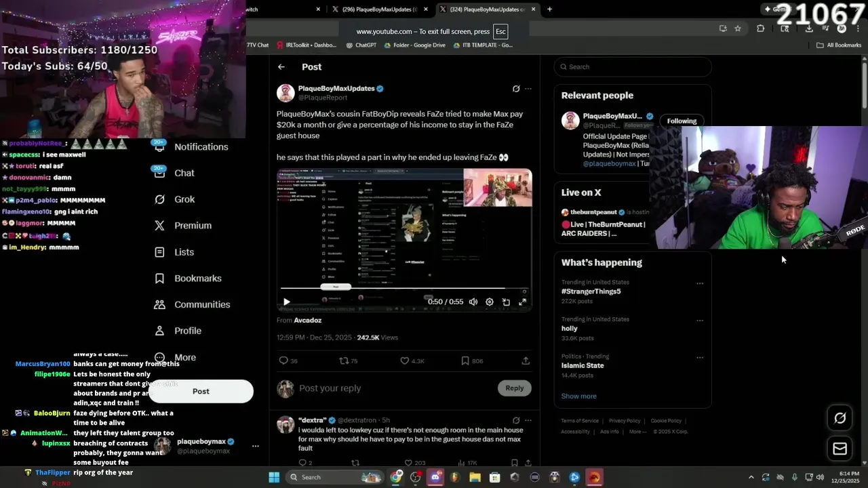Open browser extensions puzzle icon
868x488 pixels.
click(x=760, y=28)
